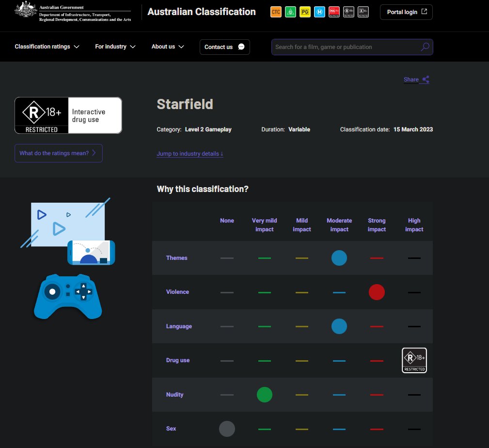Click the speech bubble icon in Contact us
Image resolution: width=489 pixels, height=448 pixels.
coord(241,47)
